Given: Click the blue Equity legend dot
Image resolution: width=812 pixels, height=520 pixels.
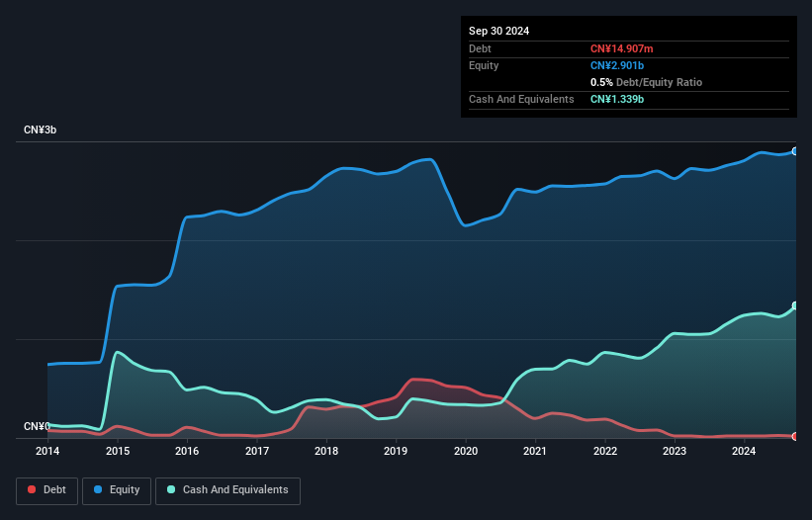Looking at the screenshot, I should tap(100, 490).
